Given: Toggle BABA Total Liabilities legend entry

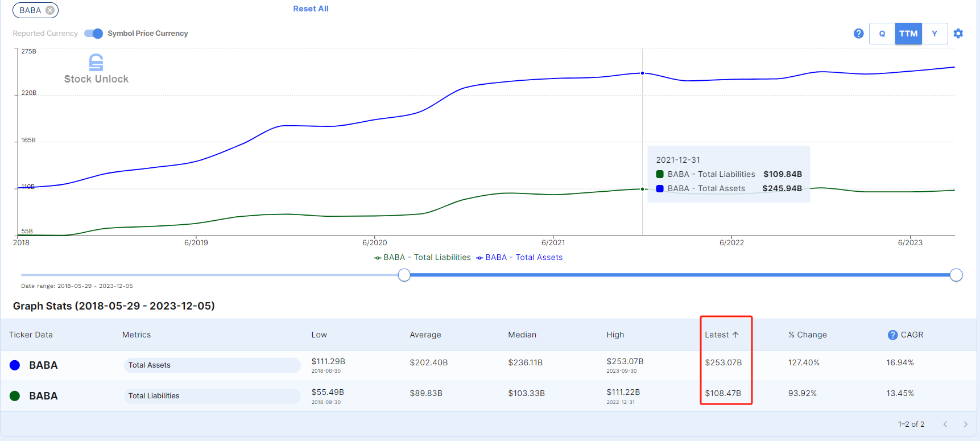Looking at the screenshot, I should pyautogui.click(x=423, y=258).
